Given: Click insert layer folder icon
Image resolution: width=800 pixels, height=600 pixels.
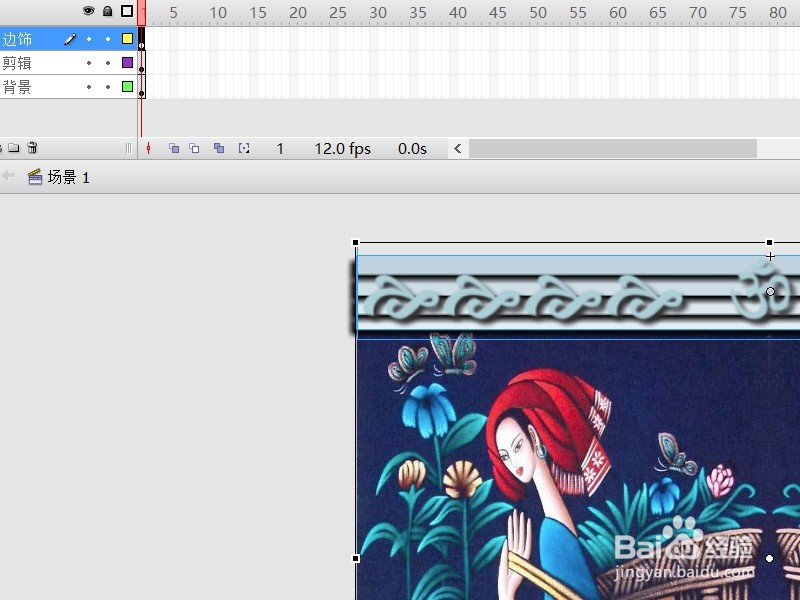Looking at the screenshot, I should click(x=14, y=148).
